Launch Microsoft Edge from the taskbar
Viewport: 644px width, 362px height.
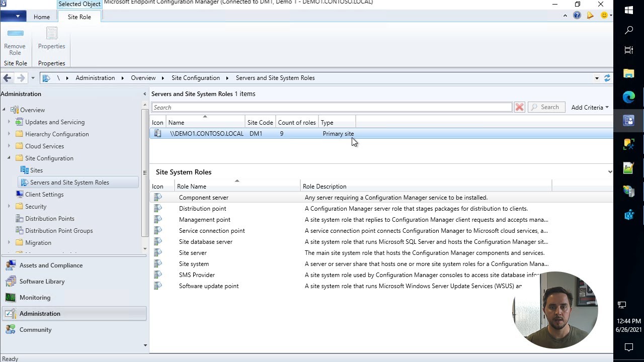(x=628, y=97)
